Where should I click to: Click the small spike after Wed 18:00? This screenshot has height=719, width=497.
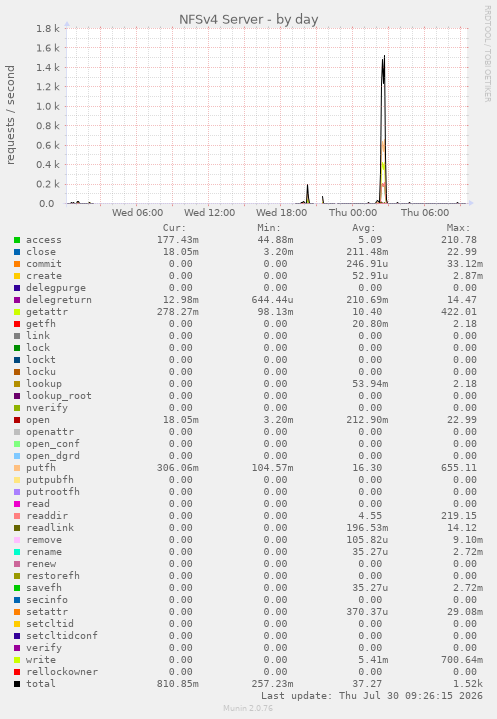pyautogui.click(x=308, y=194)
